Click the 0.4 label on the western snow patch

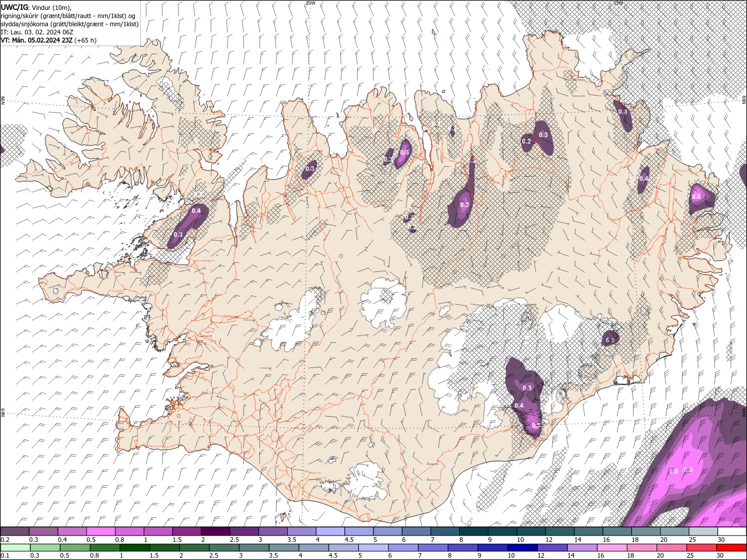click(x=196, y=211)
